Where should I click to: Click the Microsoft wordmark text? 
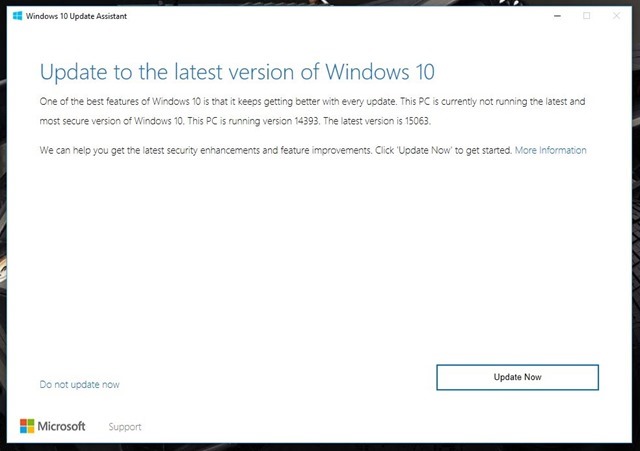[62, 426]
